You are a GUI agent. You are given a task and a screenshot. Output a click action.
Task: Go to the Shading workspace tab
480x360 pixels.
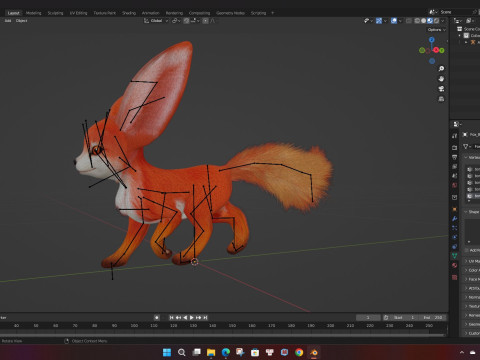[129, 13]
